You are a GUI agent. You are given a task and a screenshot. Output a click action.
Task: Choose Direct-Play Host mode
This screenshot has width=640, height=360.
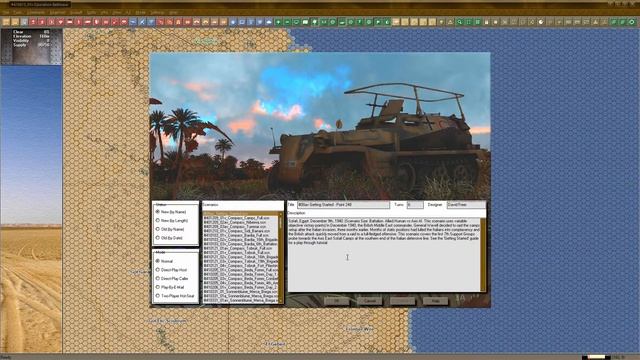tap(171, 270)
